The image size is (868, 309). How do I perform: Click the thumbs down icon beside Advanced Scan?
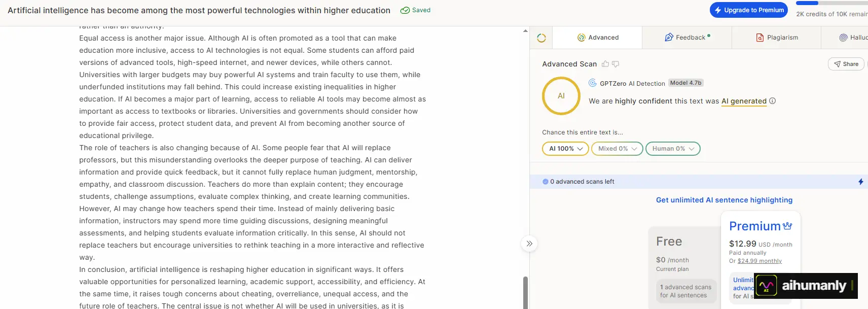(616, 64)
